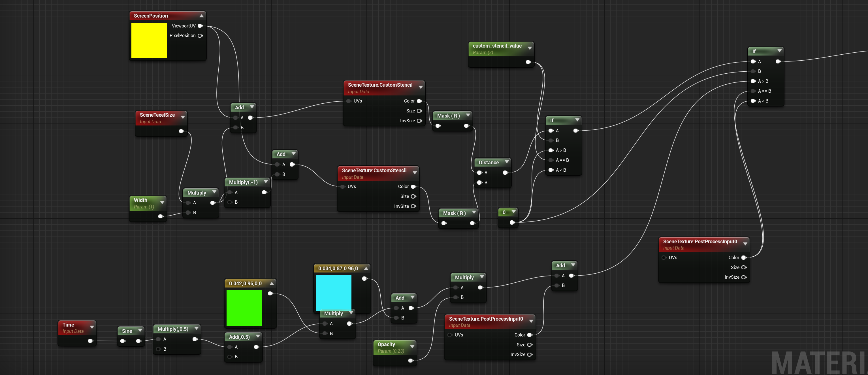This screenshot has height=375, width=868.
Task: Select the Width parameter node title
Action: 140,200
